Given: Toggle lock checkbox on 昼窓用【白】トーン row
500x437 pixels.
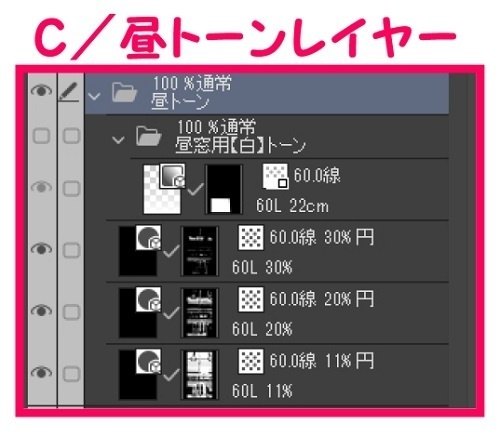Looking at the screenshot, I should (x=71, y=136).
